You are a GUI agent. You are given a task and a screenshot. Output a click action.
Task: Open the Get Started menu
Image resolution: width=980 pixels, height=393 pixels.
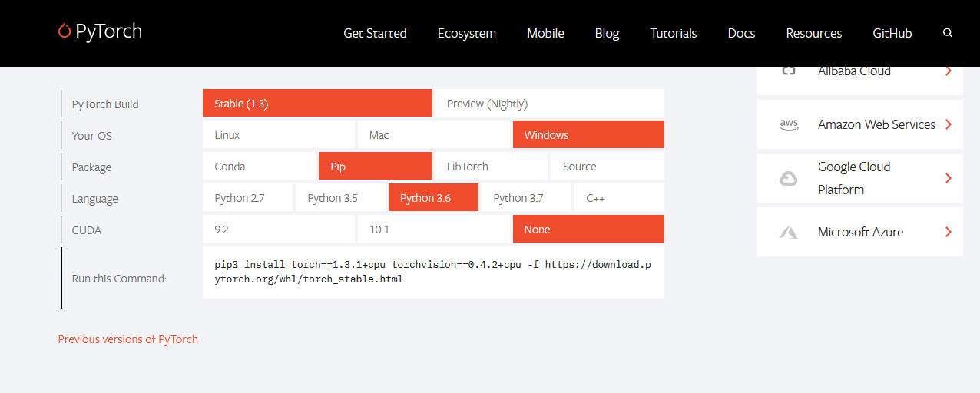375,33
